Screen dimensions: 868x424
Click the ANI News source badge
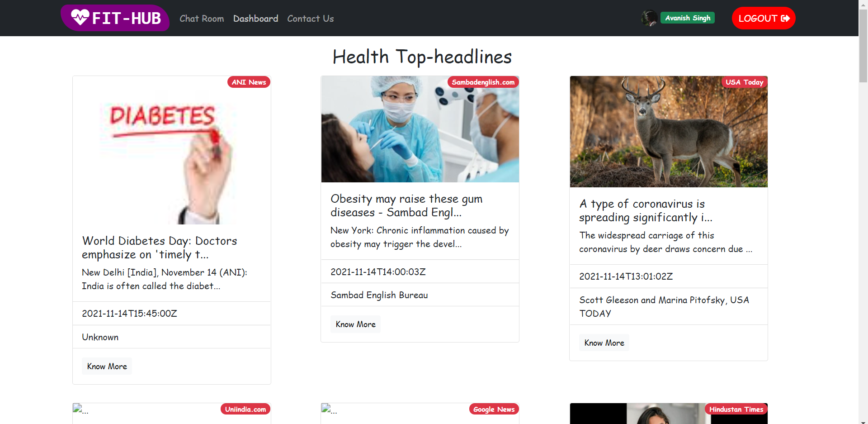(248, 82)
